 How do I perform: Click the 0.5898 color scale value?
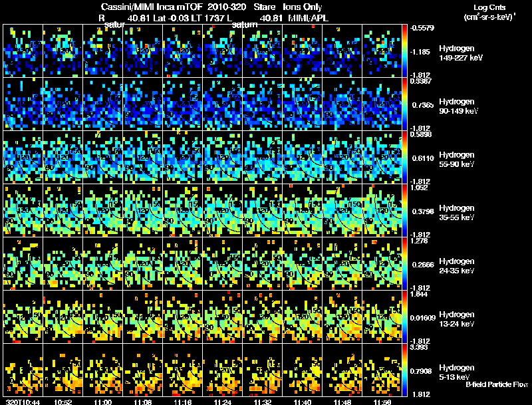(x=421, y=134)
